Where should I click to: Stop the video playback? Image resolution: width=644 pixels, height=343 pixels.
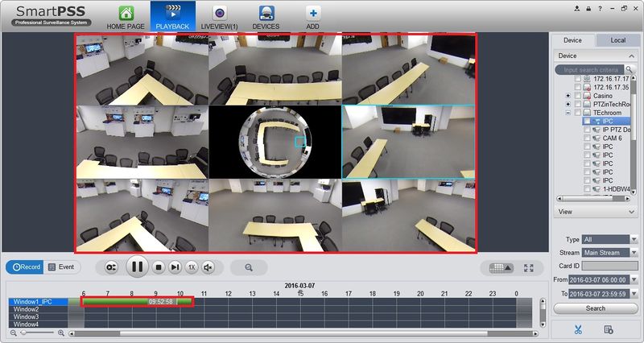pyautogui.click(x=159, y=267)
